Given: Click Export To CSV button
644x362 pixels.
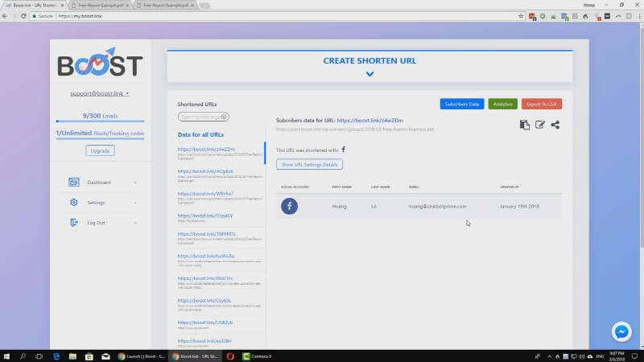Looking at the screenshot, I should point(542,104).
